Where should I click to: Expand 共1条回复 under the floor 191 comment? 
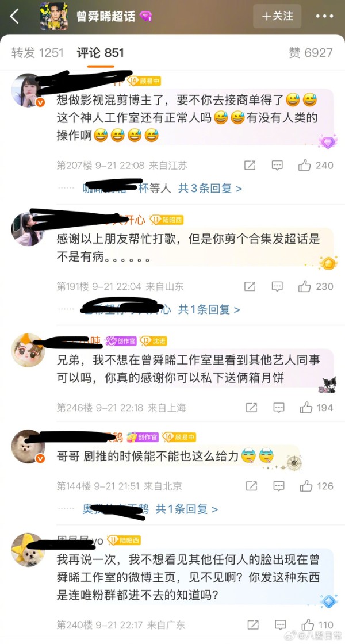pos(209,310)
